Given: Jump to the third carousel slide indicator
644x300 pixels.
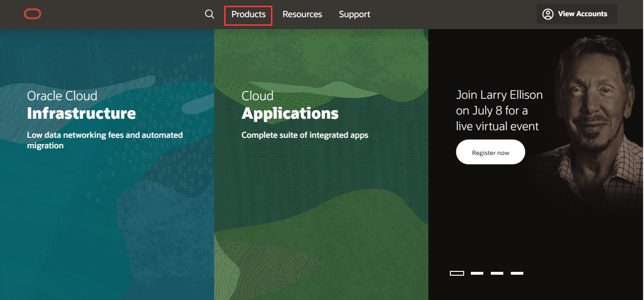Looking at the screenshot, I should (x=497, y=273).
